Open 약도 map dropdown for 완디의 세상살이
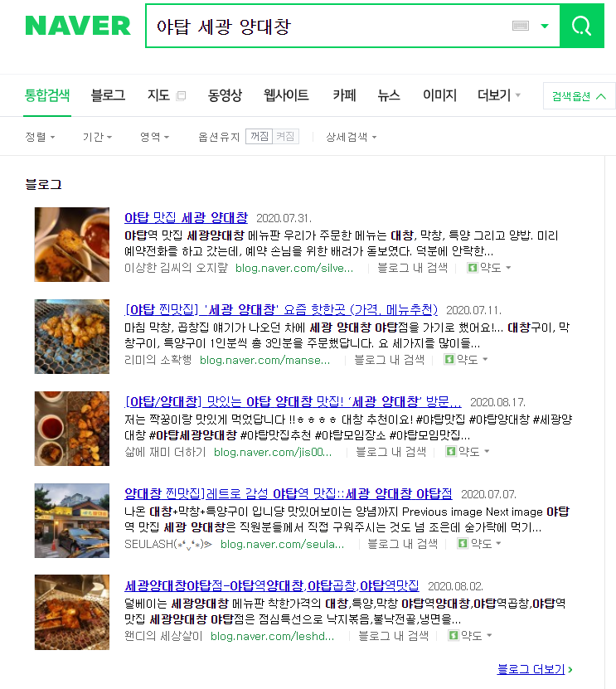616x689 pixels. coord(470,636)
